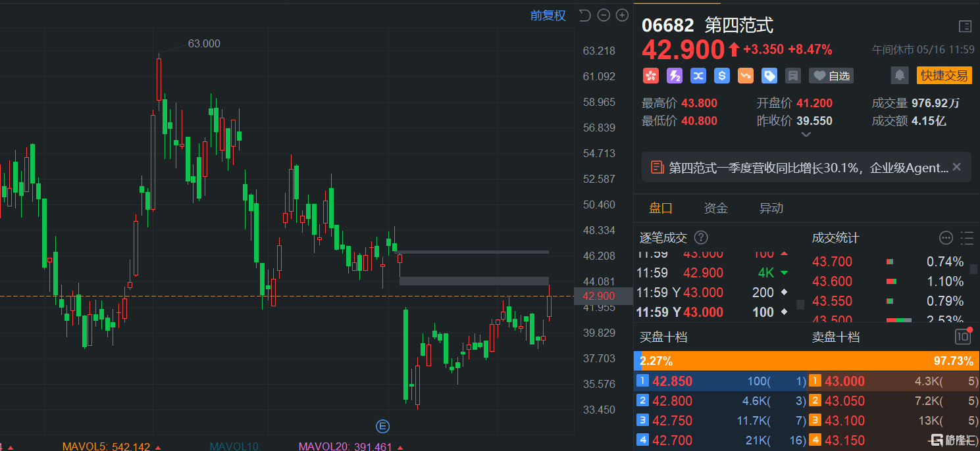Open 快捷交易 quick trade
The height and width of the screenshot is (451, 980).
(x=944, y=76)
